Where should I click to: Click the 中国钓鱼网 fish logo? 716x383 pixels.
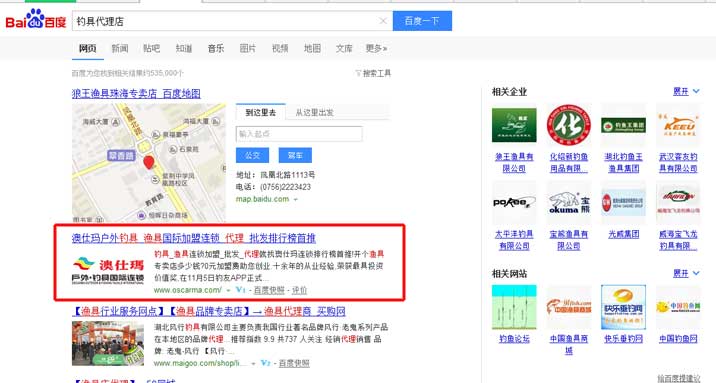pos(678,307)
